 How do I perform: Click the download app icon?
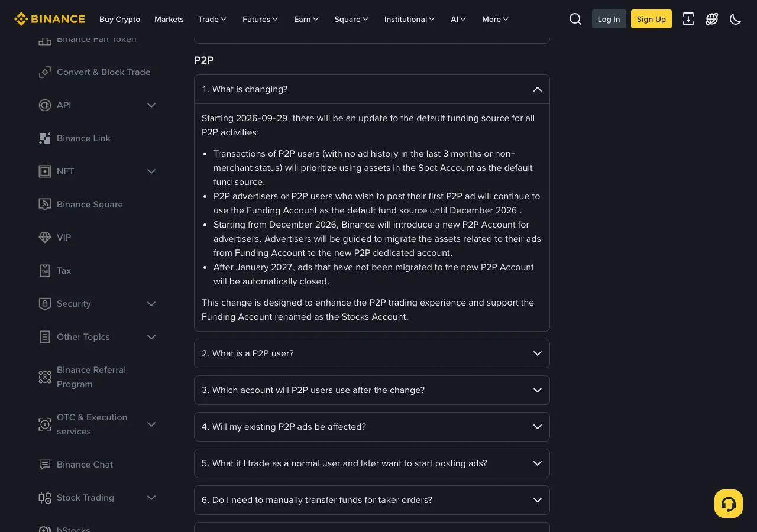688,19
